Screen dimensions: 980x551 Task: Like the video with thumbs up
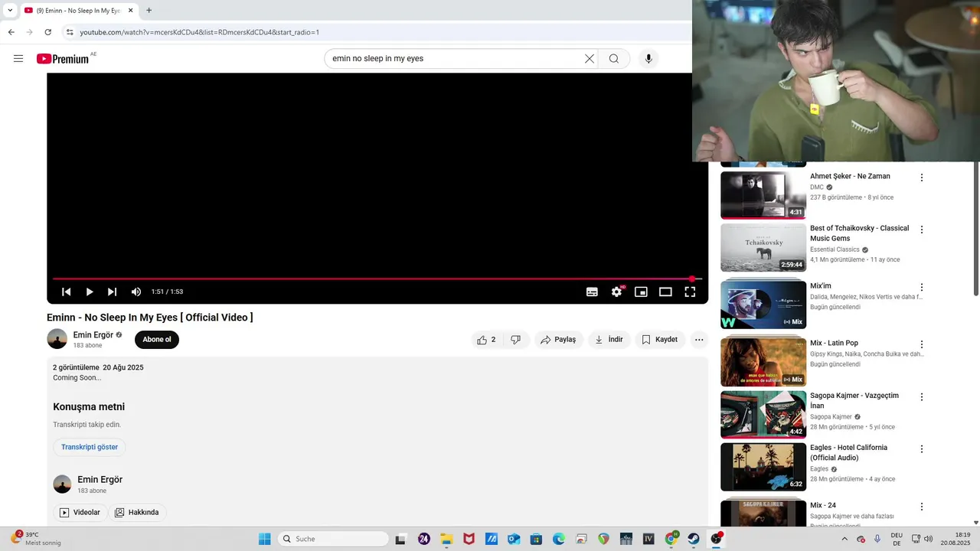tap(486, 340)
